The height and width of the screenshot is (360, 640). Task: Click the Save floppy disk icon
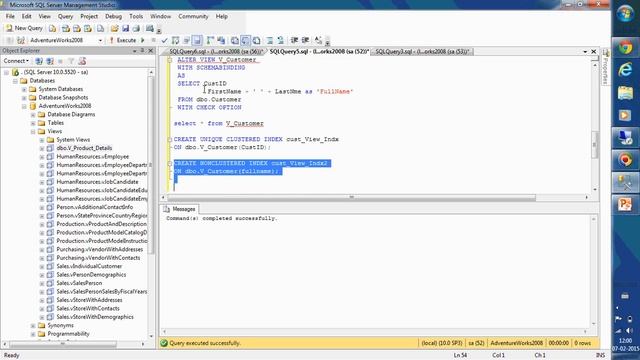125,28
